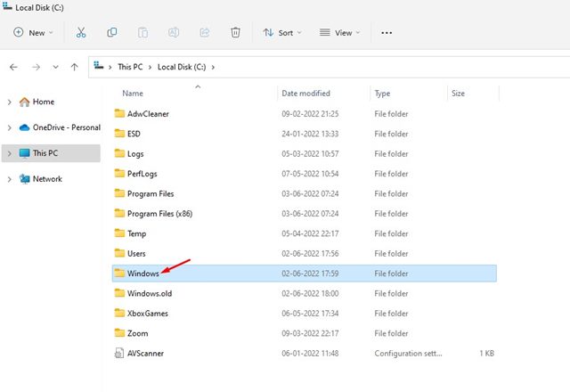570x392 pixels.
Task: Expand the OneDrive - Personal tree node
Action: (9, 127)
